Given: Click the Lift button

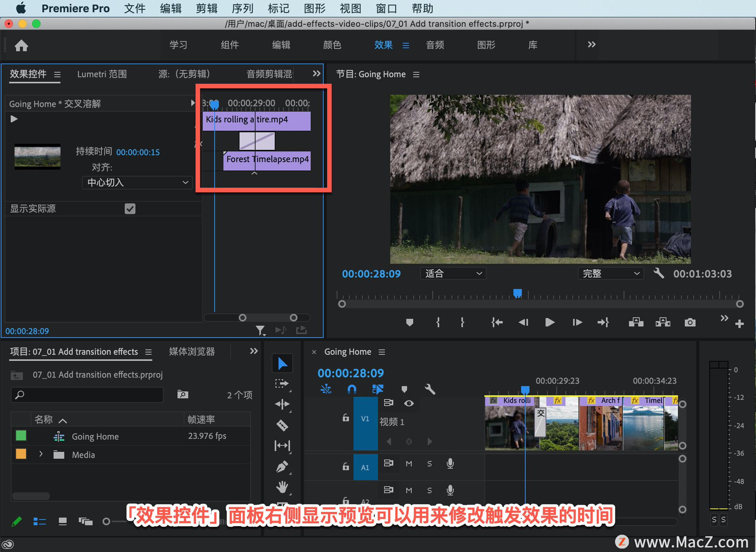Looking at the screenshot, I should point(636,323).
